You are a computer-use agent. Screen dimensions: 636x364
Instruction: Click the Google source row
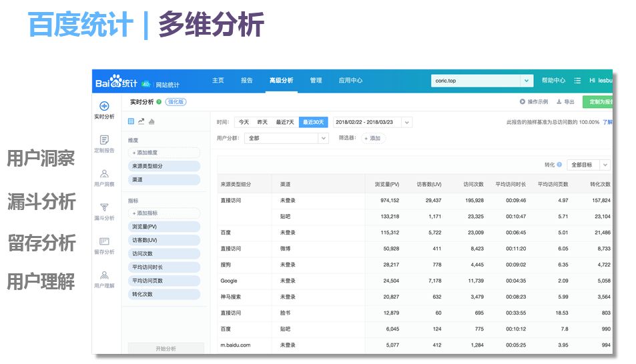[415, 281]
